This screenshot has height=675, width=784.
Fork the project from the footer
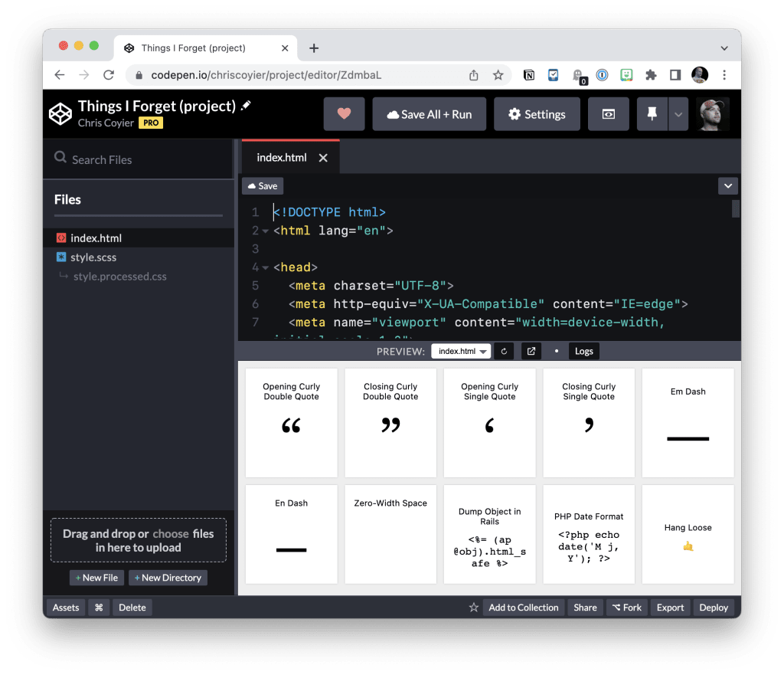tap(626, 607)
